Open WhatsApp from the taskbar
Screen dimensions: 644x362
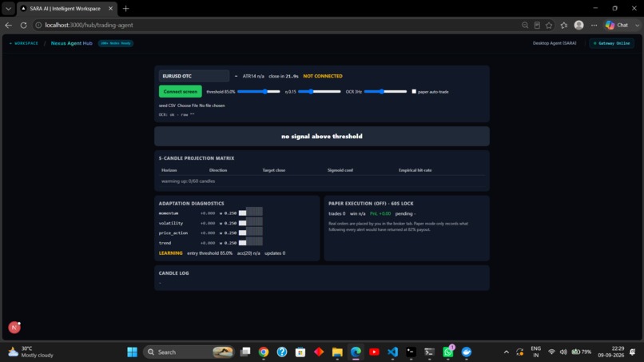click(x=448, y=352)
